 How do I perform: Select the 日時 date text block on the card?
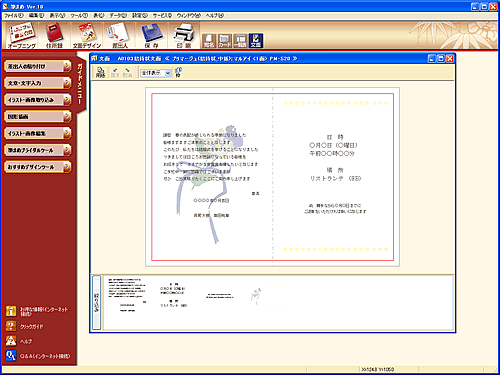[x=334, y=145]
